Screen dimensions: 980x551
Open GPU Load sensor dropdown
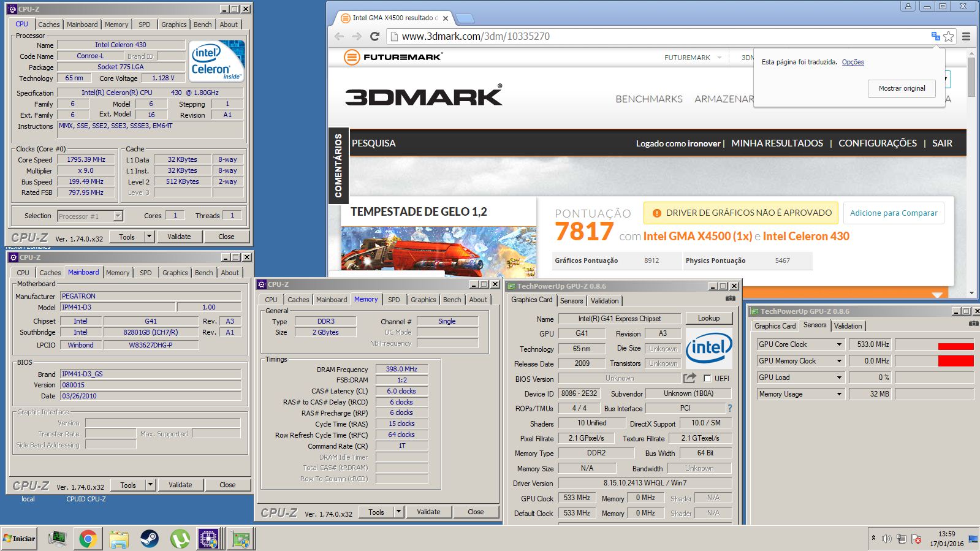click(839, 378)
